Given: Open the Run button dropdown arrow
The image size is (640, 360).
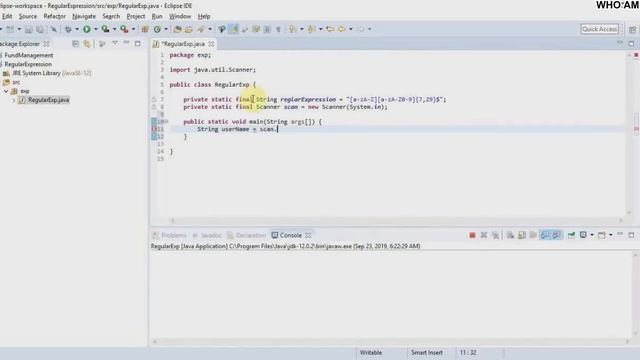Looking at the screenshot, I should pyautogui.click(x=96, y=29).
